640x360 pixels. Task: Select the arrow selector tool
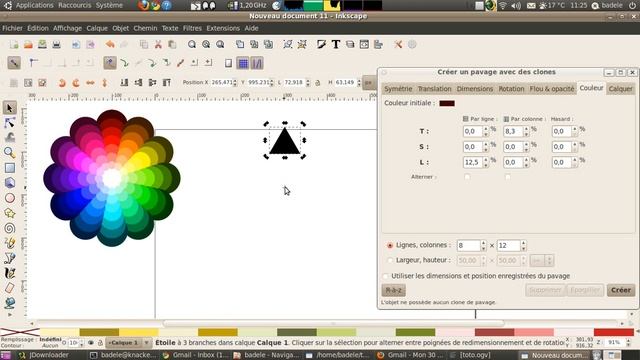pos(10,108)
